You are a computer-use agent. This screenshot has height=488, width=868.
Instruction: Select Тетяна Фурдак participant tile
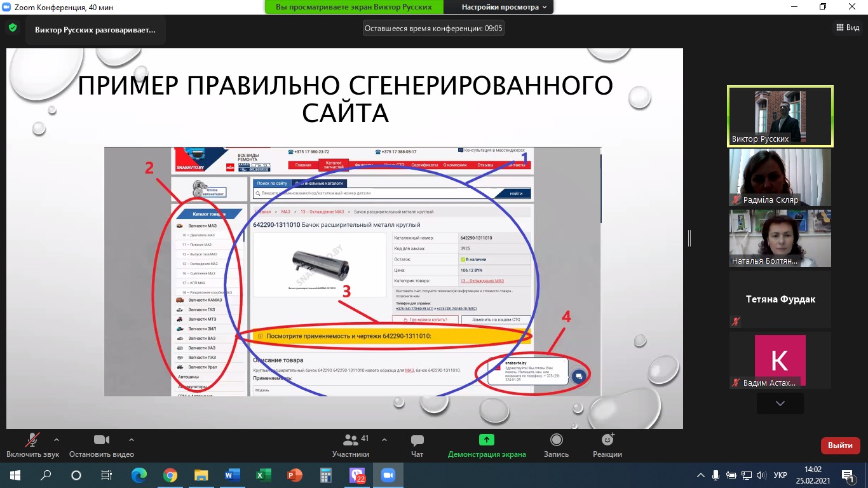click(x=780, y=299)
